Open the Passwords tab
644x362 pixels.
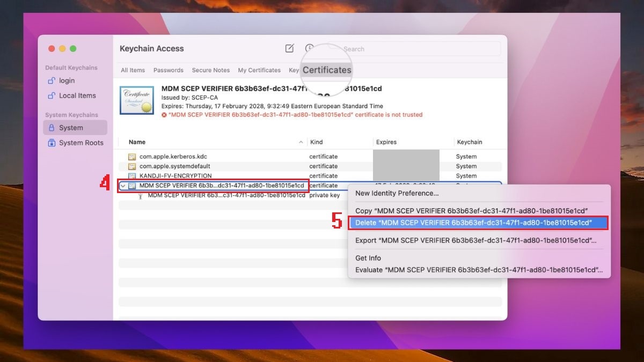[x=169, y=70]
